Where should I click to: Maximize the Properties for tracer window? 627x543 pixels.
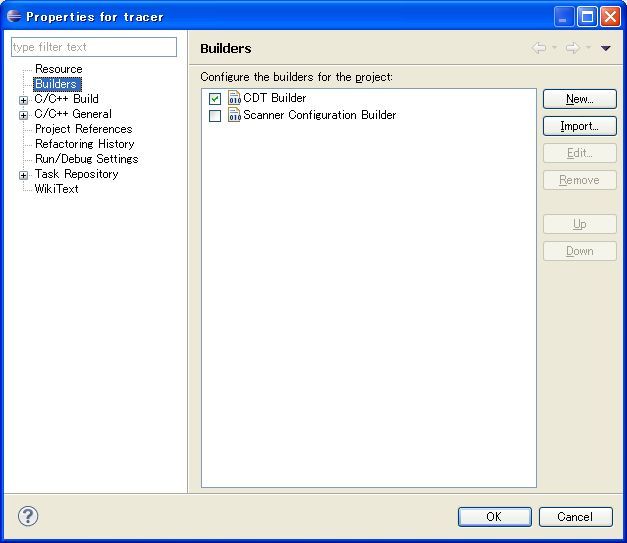587,17
